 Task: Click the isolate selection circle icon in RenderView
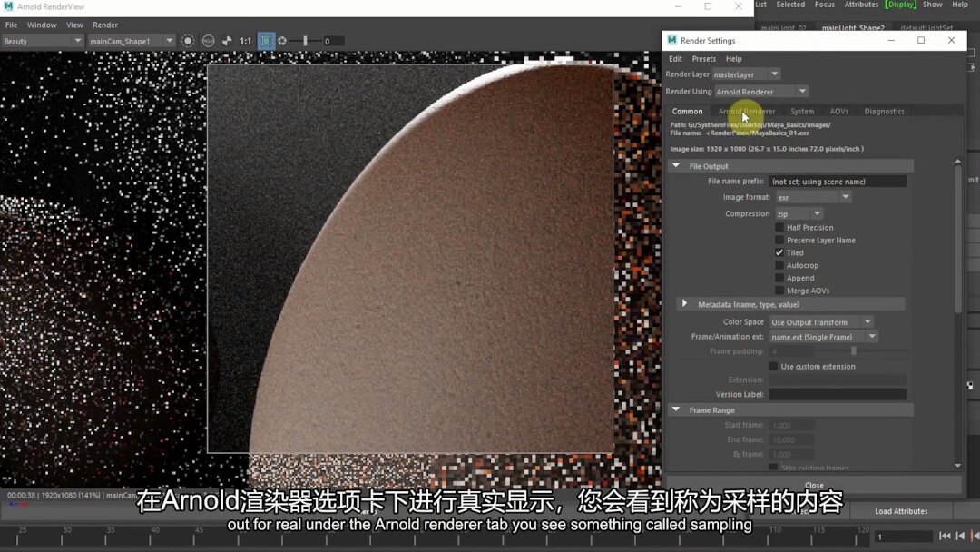(188, 41)
